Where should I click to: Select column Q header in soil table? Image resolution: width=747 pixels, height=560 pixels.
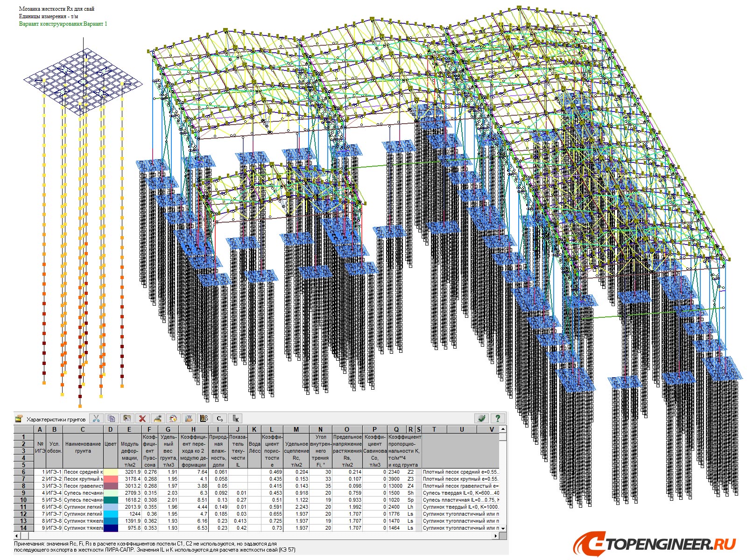396,429
